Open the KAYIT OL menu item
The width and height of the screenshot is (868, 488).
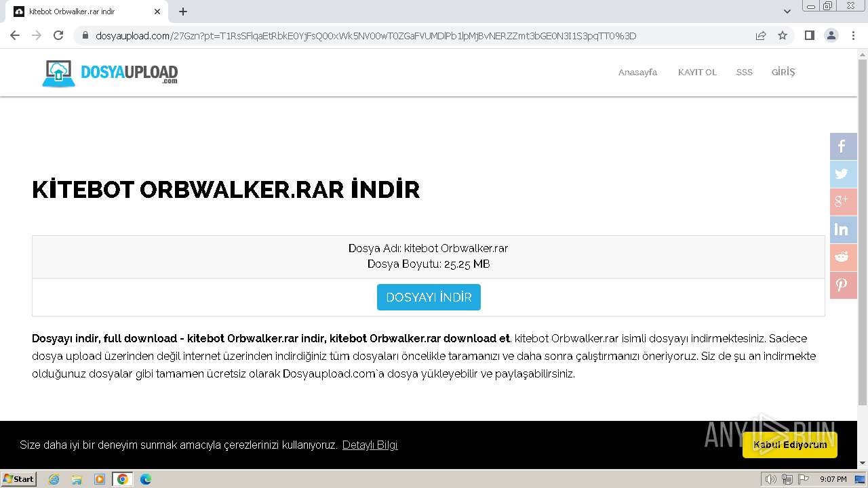[x=697, y=73]
